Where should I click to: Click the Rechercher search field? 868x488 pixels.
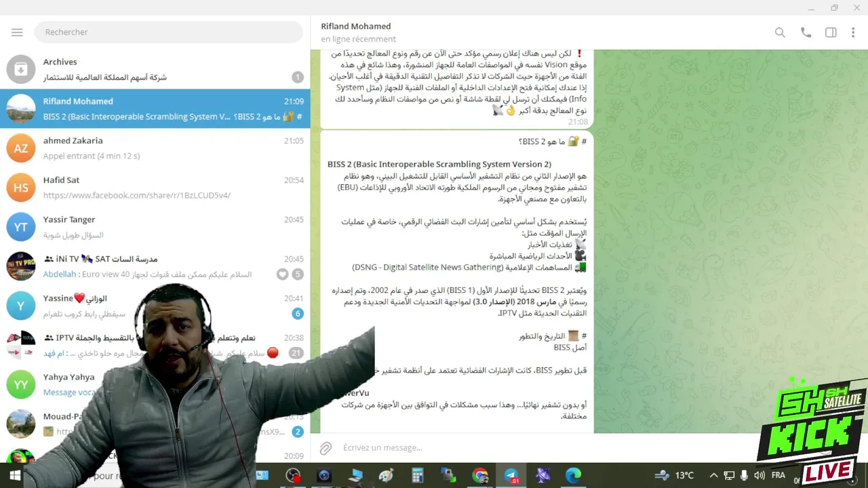[x=170, y=32]
